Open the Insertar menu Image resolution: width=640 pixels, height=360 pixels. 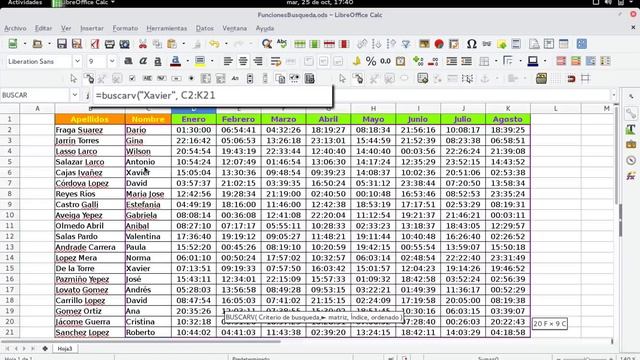click(92, 28)
